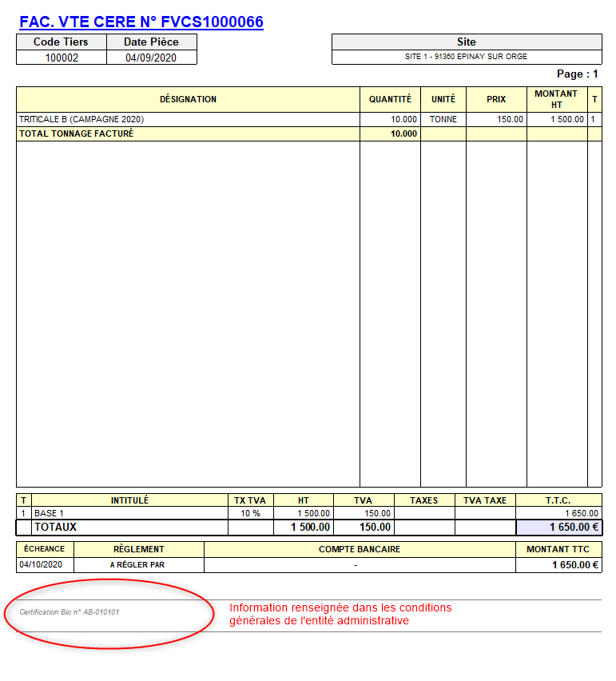Click the QUANTITÉ column header
Image resolution: width=616 pixels, height=681 pixels.
390,99
